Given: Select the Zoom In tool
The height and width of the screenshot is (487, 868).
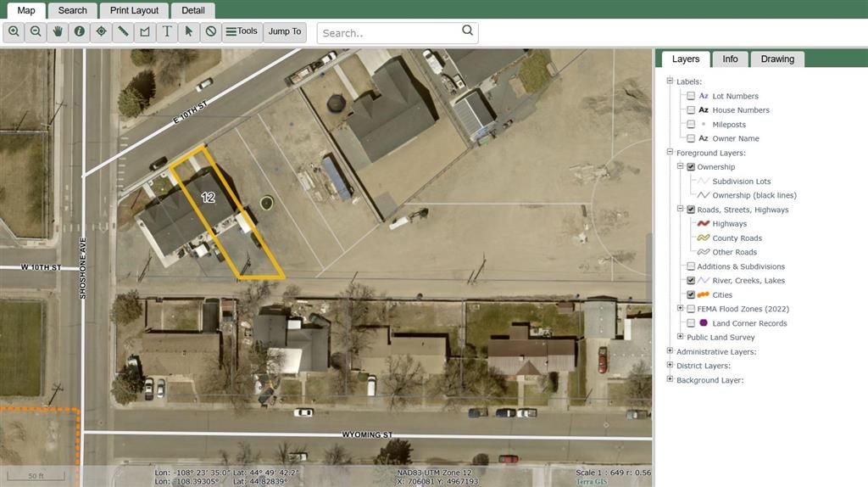Looking at the screenshot, I should click(14, 31).
